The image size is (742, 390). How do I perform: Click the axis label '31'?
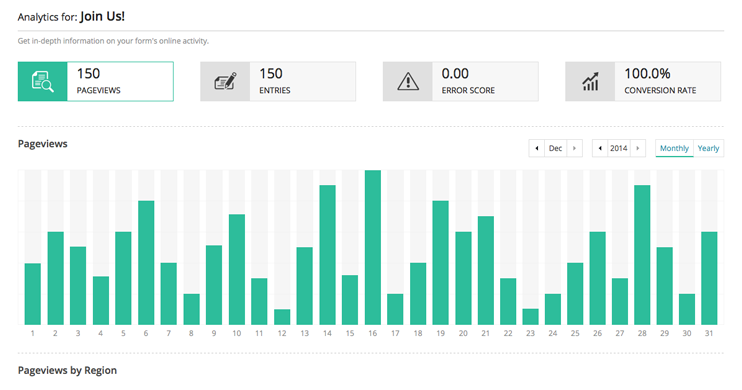709,333
